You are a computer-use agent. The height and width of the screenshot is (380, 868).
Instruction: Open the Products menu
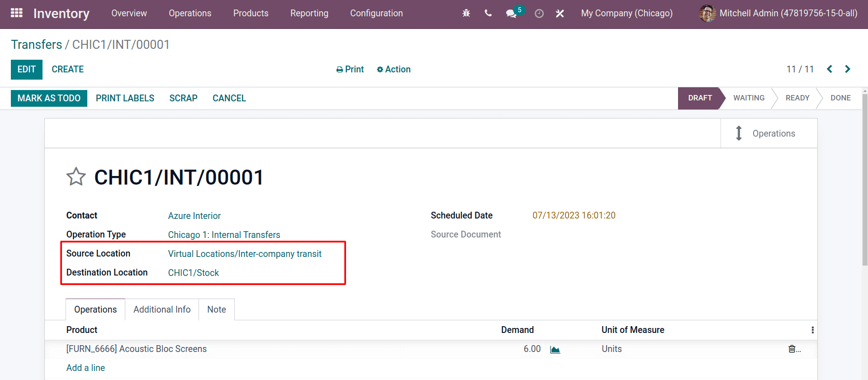pyautogui.click(x=251, y=13)
